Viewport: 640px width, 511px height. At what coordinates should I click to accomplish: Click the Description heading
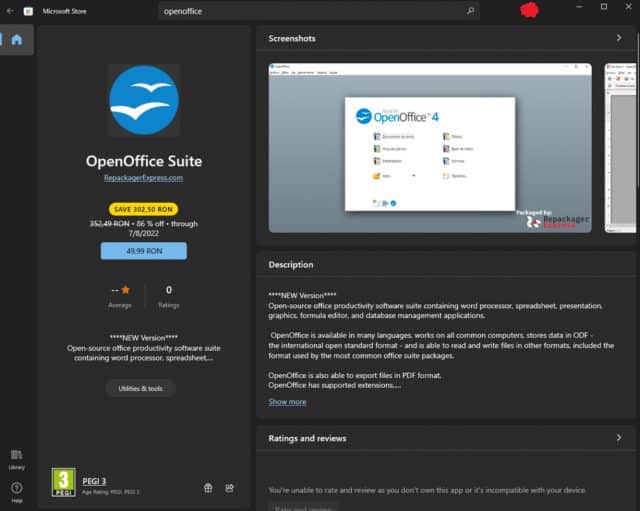pos(291,265)
